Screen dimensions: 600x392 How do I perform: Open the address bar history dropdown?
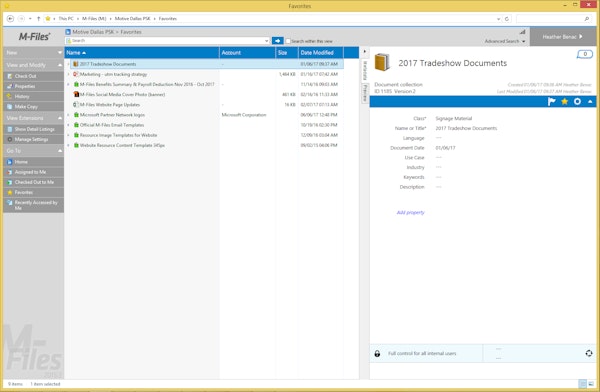pyautogui.click(x=498, y=18)
